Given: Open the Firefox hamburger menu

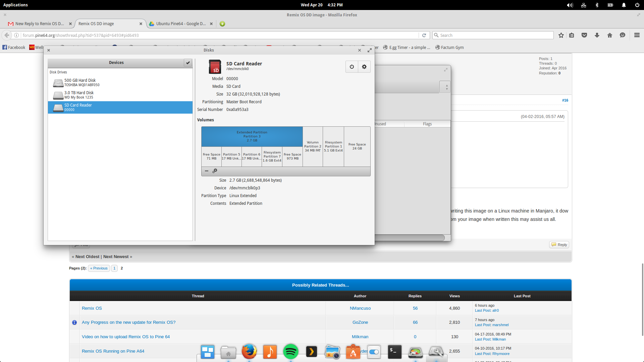Looking at the screenshot, I should (637, 35).
